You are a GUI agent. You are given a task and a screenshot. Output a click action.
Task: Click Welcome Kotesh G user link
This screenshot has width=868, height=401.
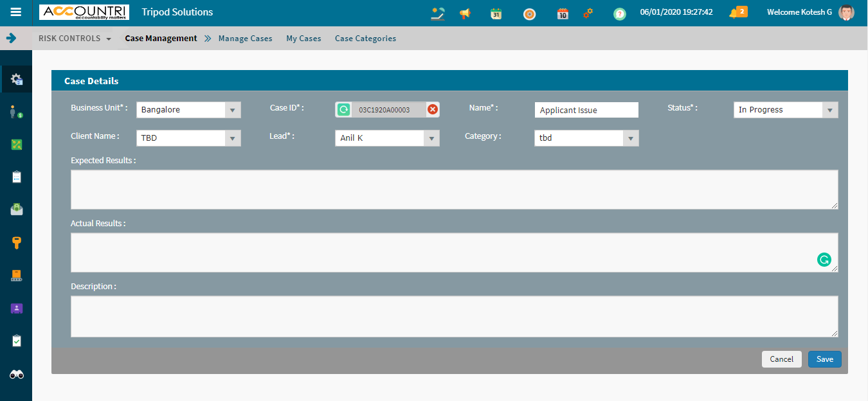pyautogui.click(x=799, y=12)
